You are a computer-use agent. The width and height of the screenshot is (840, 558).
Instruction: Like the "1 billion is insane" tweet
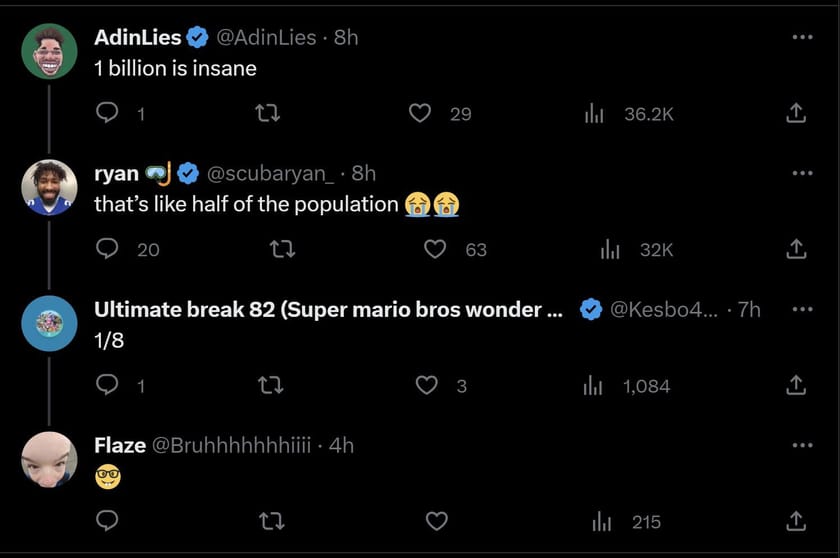[421, 114]
